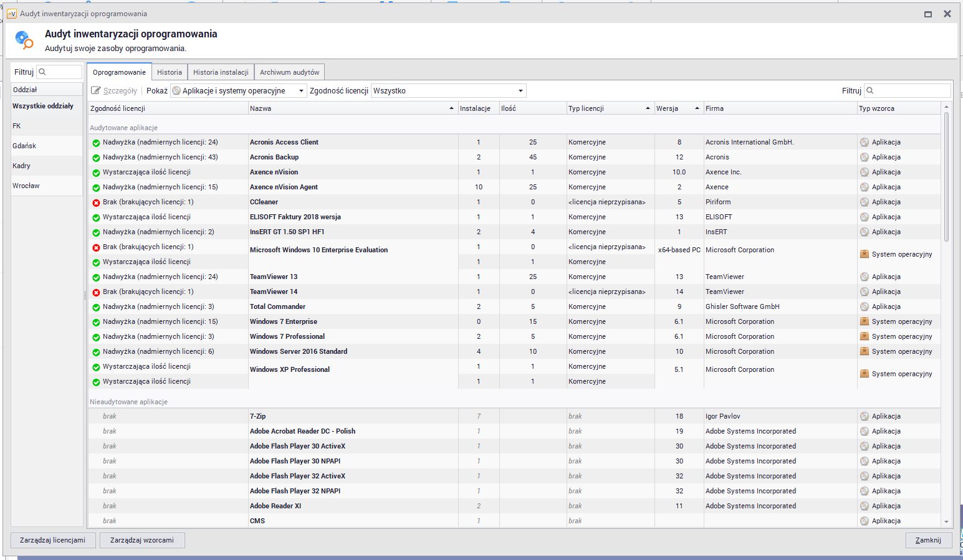Click the Zgodność licencji column header
The image size is (963, 560).
168,108
